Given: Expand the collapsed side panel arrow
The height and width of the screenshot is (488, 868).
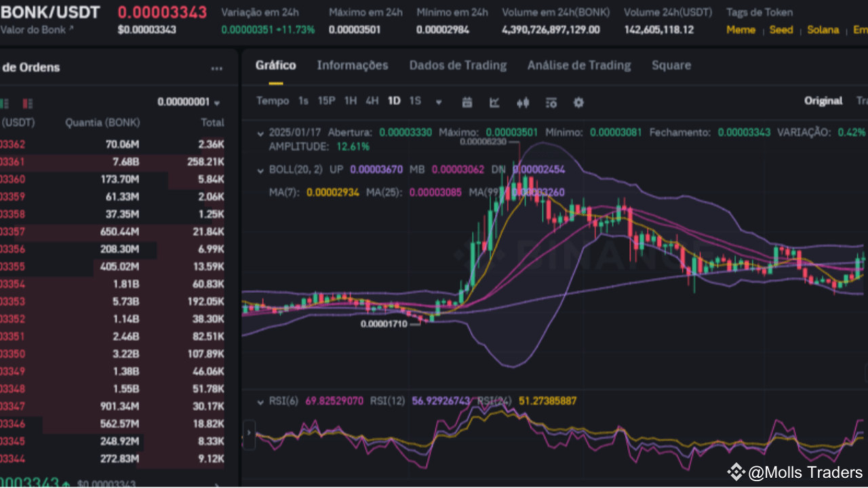Looking at the screenshot, I should pos(249,432).
